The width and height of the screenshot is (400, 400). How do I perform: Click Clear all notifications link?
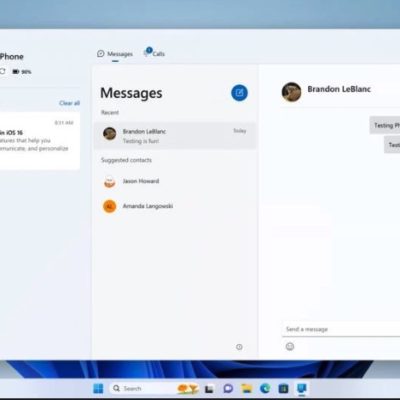69,103
